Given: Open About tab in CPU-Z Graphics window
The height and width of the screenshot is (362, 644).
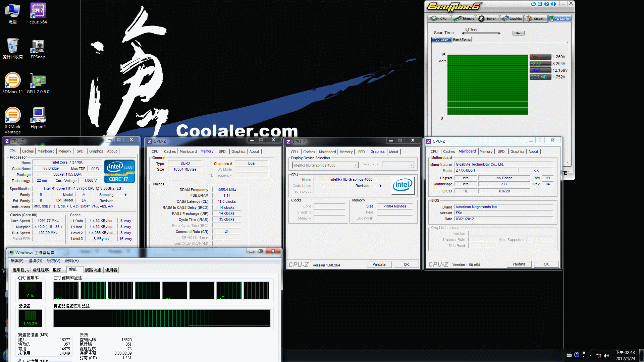Looking at the screenshot, I should click(x=393, y=152).
